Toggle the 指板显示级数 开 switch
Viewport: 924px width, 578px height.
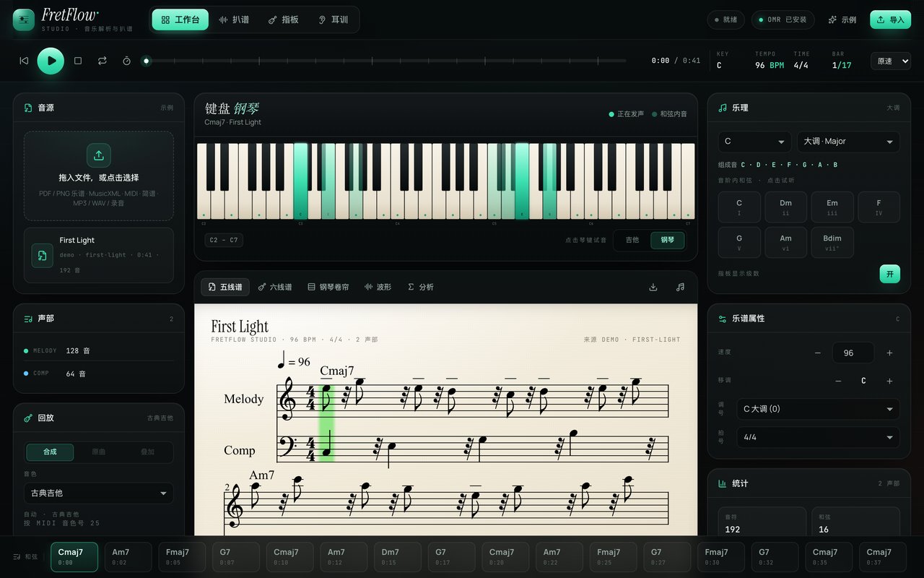pyautogui.click(x=889, y=274)
